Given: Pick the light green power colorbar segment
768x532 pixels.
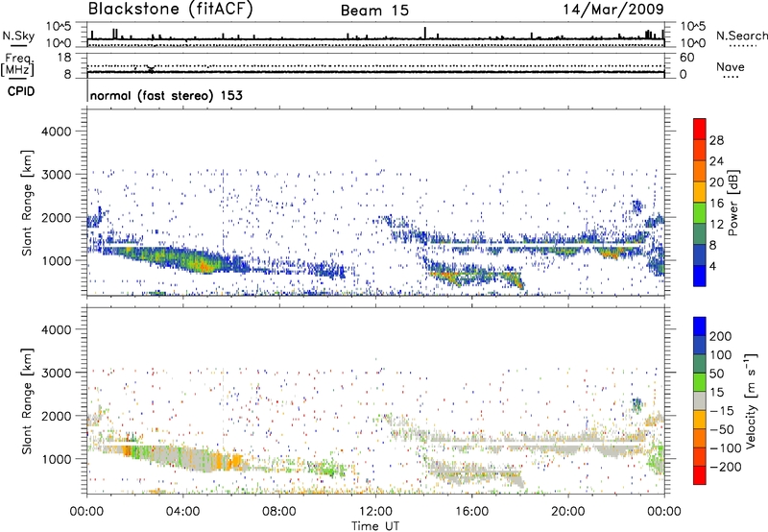Looking at the screenshot, I should pyautogui.click(x=700, y=212).
